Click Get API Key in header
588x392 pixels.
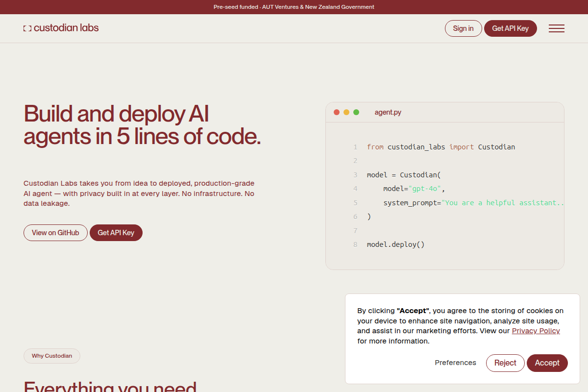coord(510,28)
